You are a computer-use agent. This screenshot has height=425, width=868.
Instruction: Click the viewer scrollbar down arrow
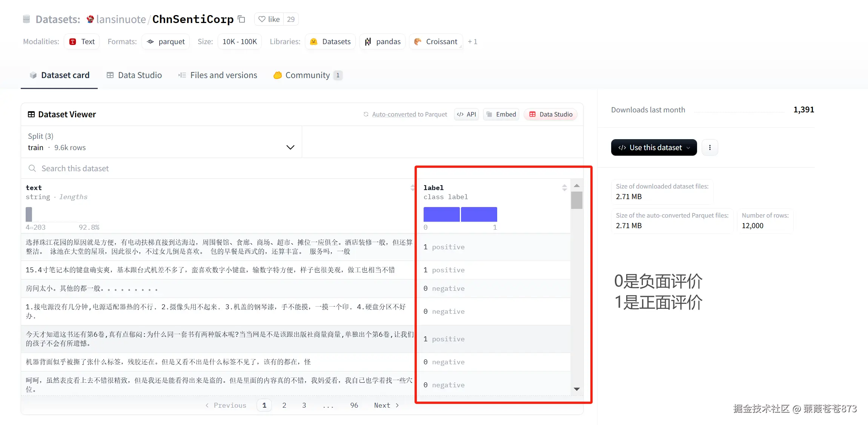pos(577,389)
